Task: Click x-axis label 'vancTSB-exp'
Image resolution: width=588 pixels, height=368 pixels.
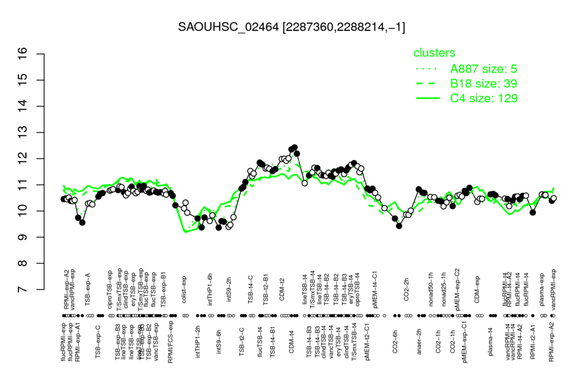Action: pos(156,342)
